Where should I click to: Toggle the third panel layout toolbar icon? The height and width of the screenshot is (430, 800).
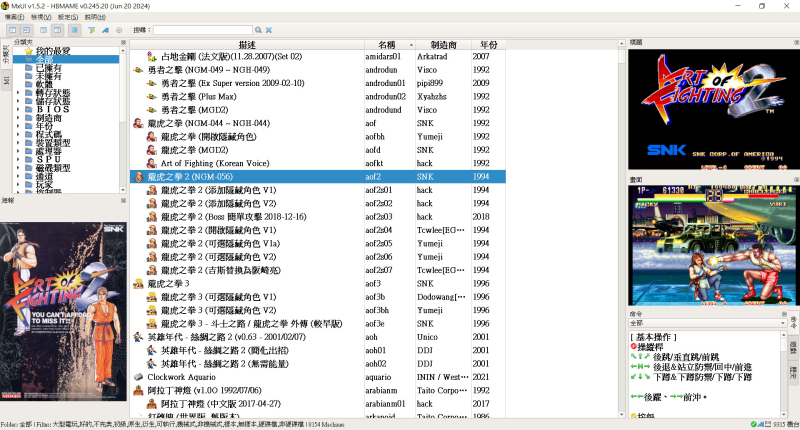pyautogui.click(x=44, y=30)
